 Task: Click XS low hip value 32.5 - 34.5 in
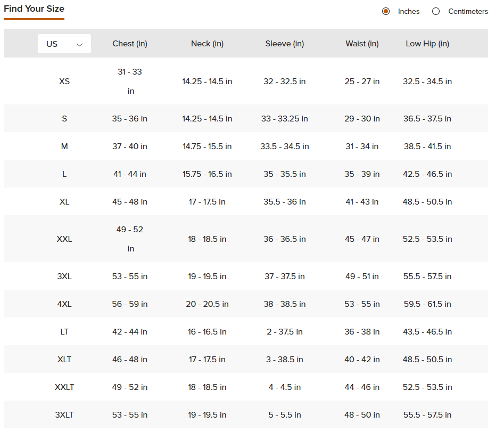(x=427, y=81)
